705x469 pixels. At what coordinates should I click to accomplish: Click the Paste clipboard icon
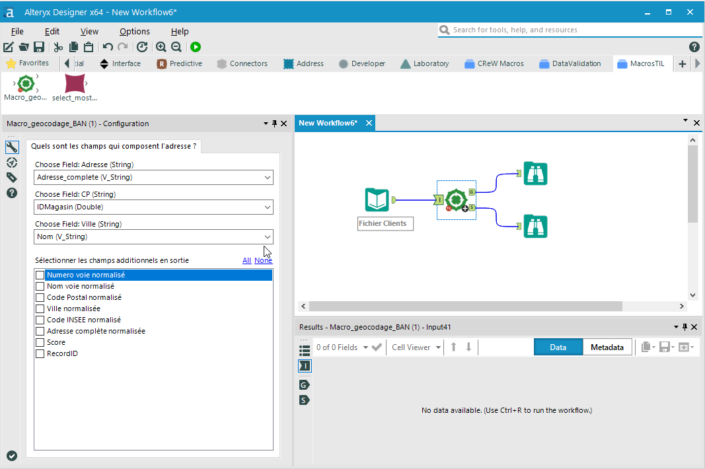(89, 47)
